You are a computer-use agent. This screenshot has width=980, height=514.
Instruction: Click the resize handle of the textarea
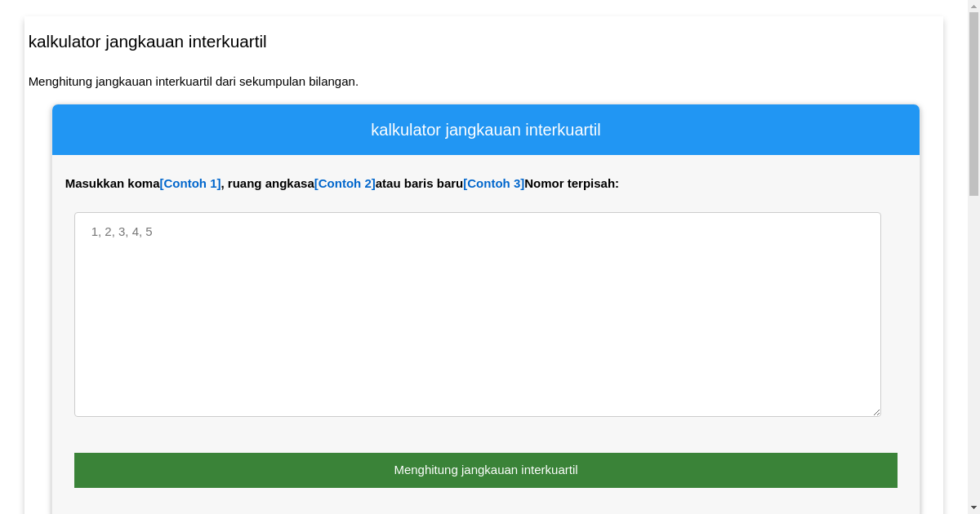[x=877, y=412]
